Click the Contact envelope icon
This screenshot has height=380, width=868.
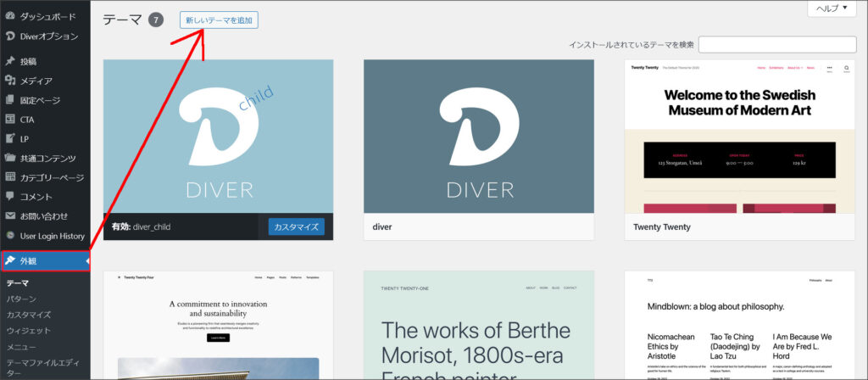[10, 216]
